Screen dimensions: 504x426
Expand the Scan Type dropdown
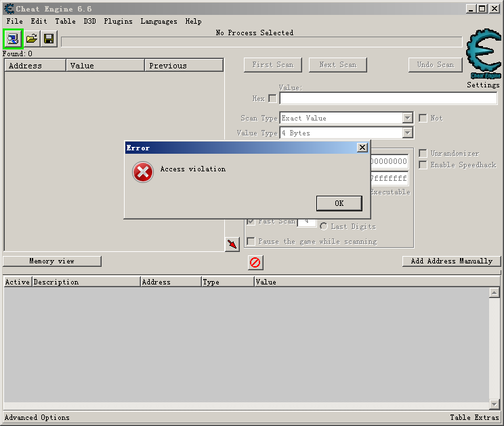point(408,119)
